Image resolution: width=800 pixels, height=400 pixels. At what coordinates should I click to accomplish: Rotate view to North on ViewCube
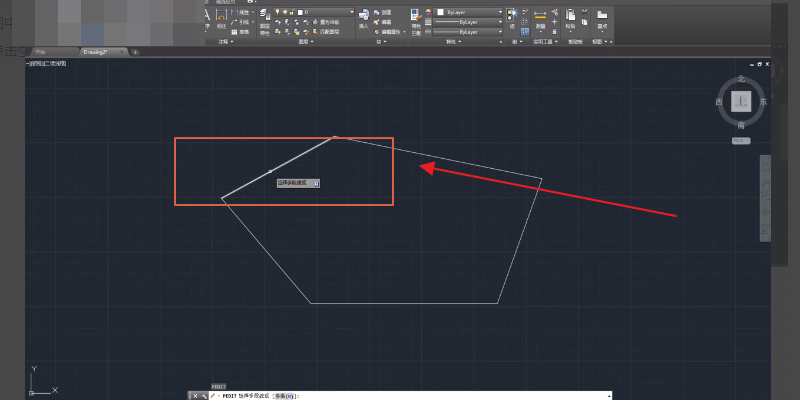click(741, 79)
